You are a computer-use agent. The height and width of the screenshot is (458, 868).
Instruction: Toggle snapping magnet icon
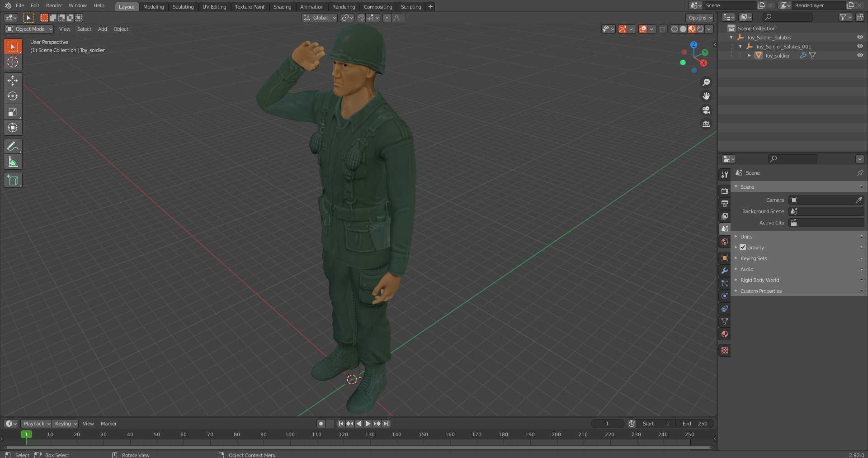tap(361, 18)
